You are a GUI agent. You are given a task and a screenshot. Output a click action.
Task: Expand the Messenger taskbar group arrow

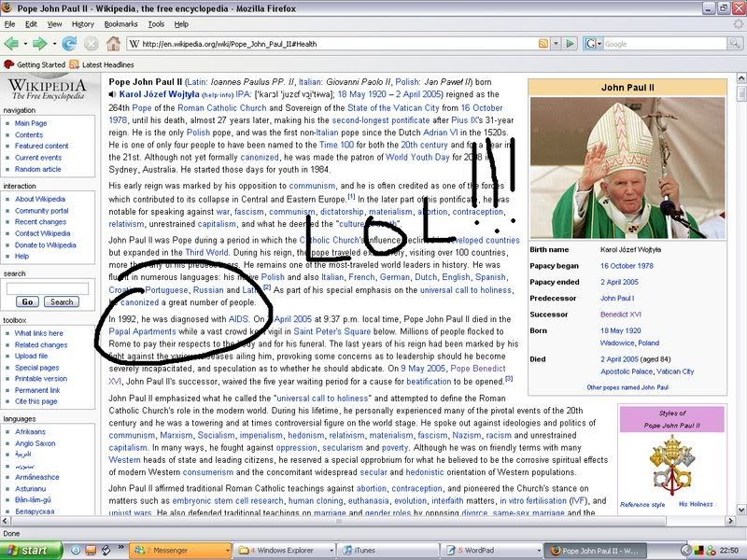pos(227,551)
